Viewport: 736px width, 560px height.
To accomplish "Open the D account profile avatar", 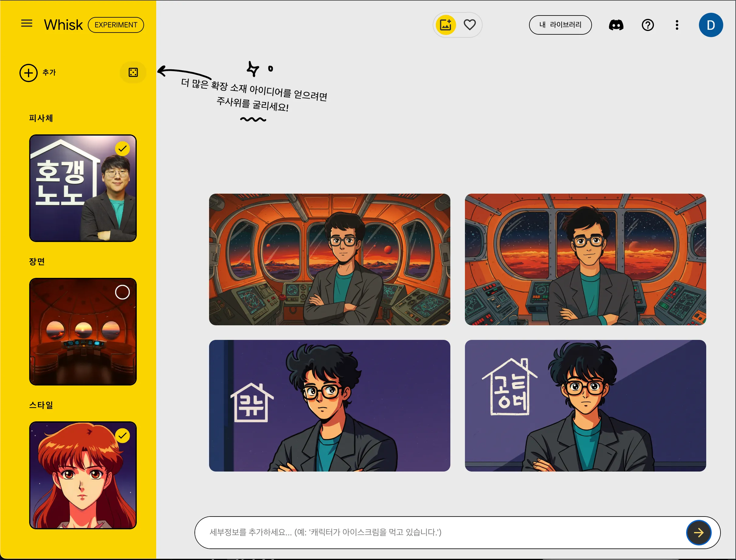I will pos(710,25).
